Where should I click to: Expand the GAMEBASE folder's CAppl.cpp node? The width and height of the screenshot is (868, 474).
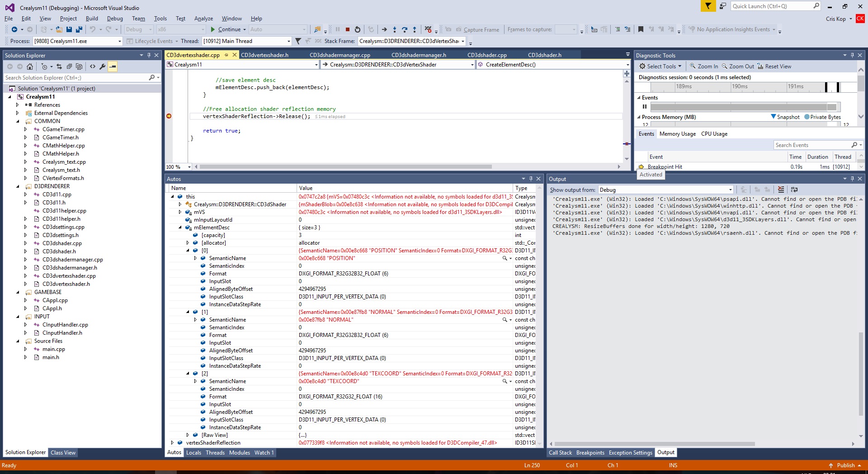[x=25, y=300]
